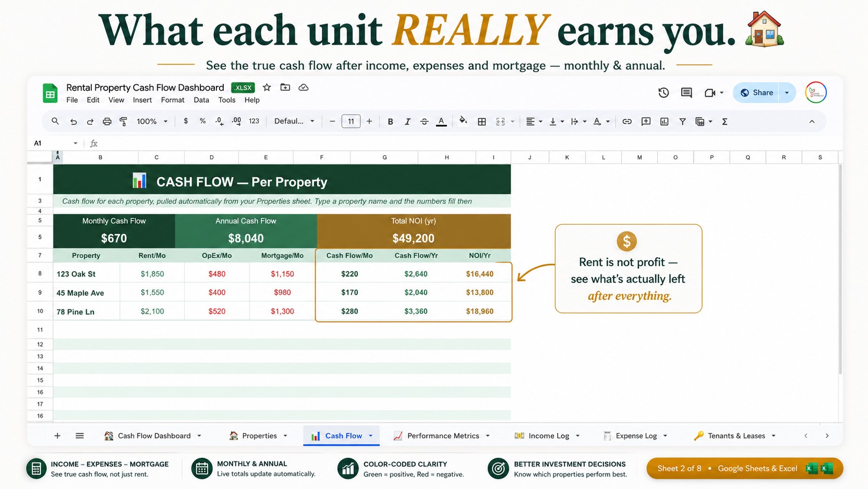
Task: Insert a comment from toolbar
Action: (x=646, y=121)
